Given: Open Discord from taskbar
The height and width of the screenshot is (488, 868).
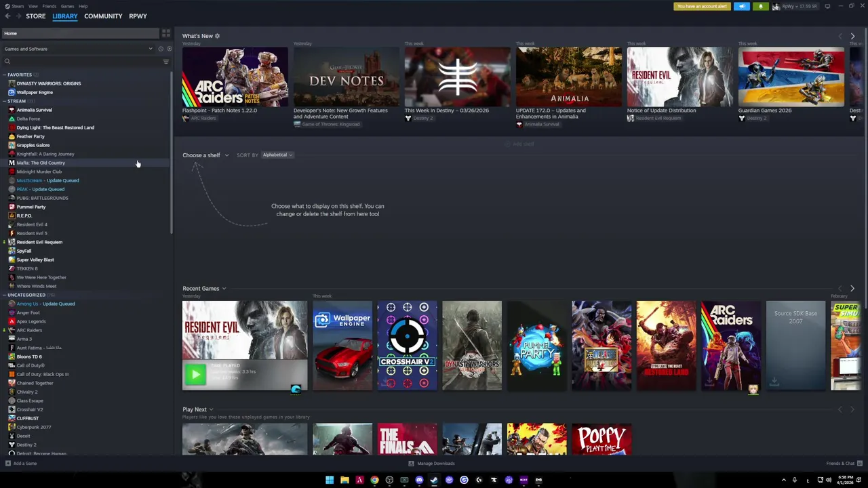Looking at the screenshot, I should pyautogui.click(x=419, y=480).
